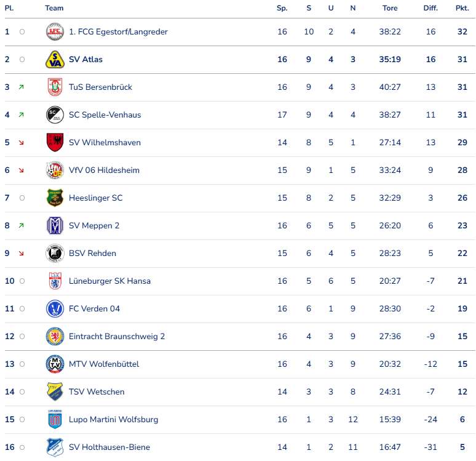Screen dimensions: 476x461
Task: Click the red down arrow beside BSV Rehden
Action: coord(21,254)
